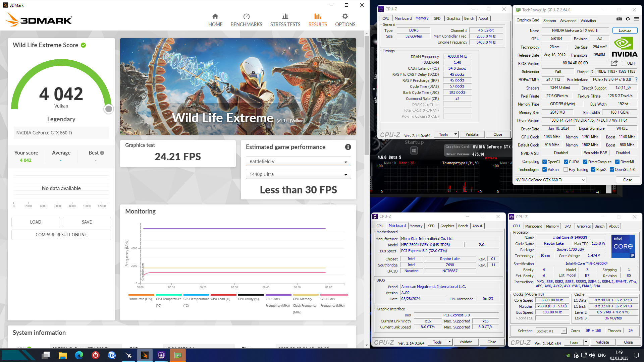This screenshot has height=362, width=644.
Task: Toggle the Vulkan checkbox in GPU-Z
Action: pyautogui.click(x=545, y=170)
